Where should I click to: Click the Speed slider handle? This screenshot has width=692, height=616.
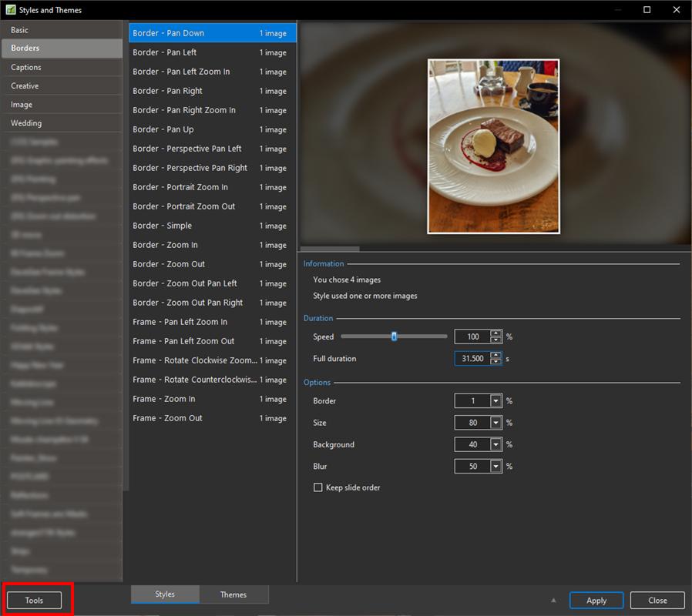(x=394, y=336)
